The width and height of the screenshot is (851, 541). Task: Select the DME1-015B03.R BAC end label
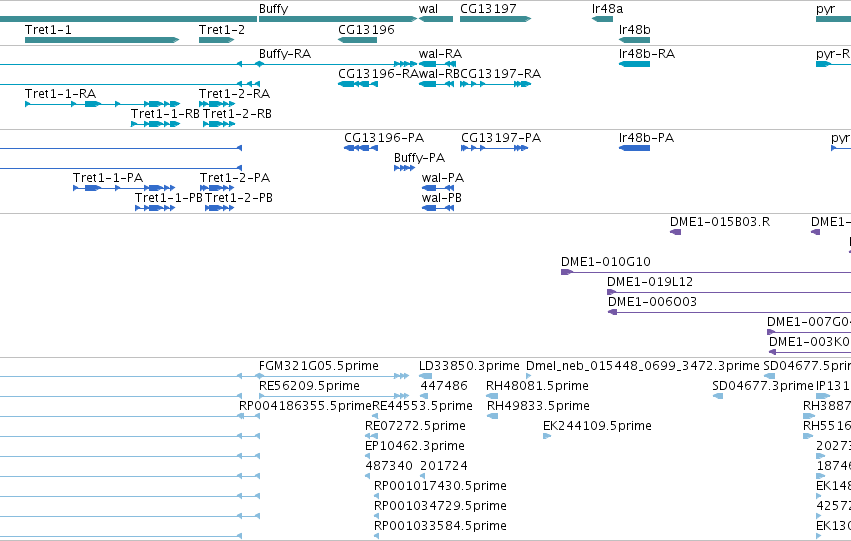[x=720, y=221]
